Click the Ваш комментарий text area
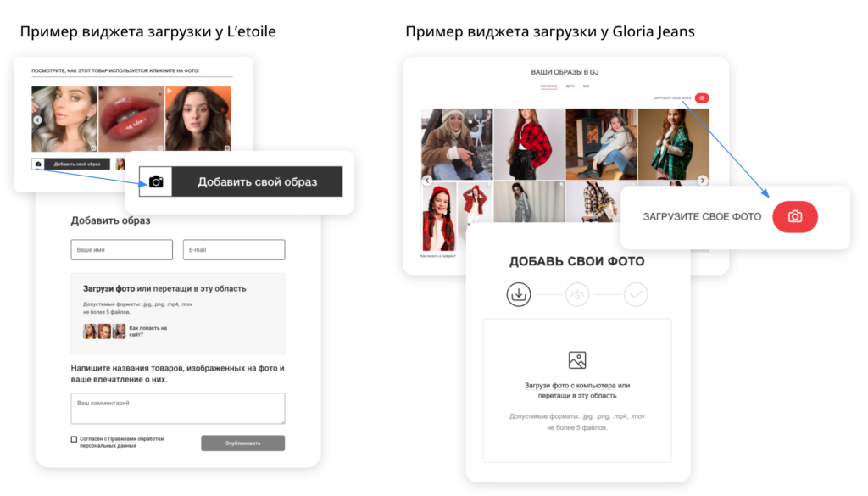 (x=178, y=409)
